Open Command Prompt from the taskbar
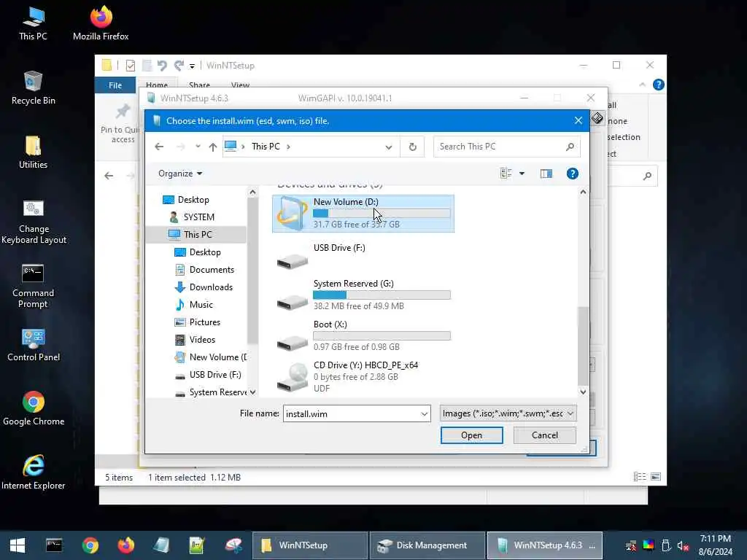The height and width of the screenshot is (560, 747). (54, 545)
